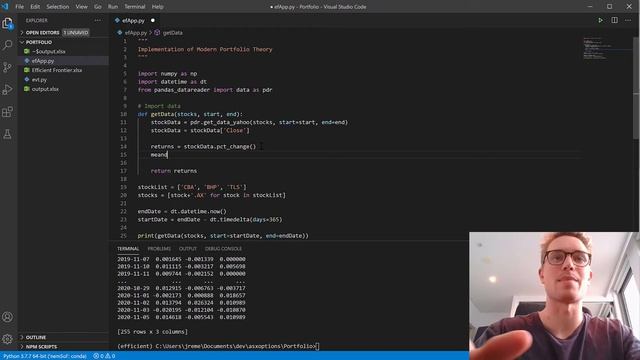Screen dimensions: 640x360
Task: Click the VS Code logo icon in title bar
Action: (x=5, y=7)
